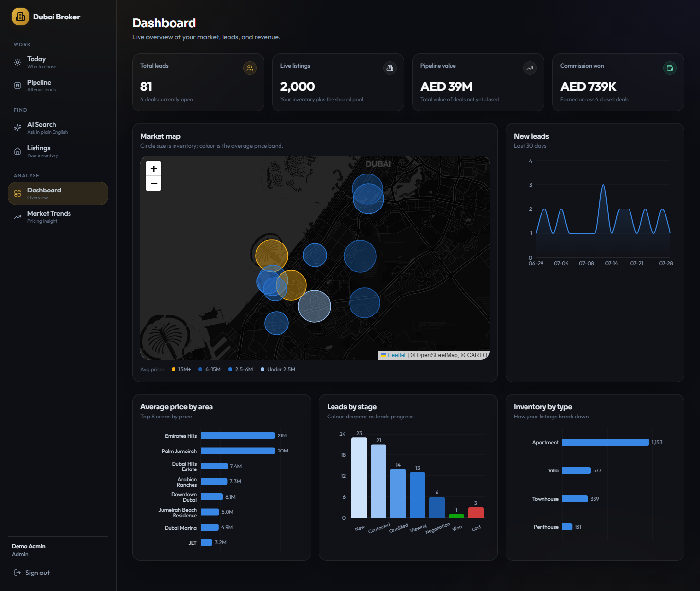700x591 pixels.
Task: Click the 2.5–6M legend dot
Action: (230, 369)
